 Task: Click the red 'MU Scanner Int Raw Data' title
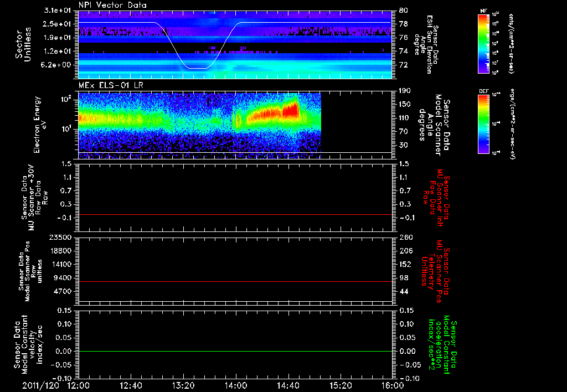436,198
